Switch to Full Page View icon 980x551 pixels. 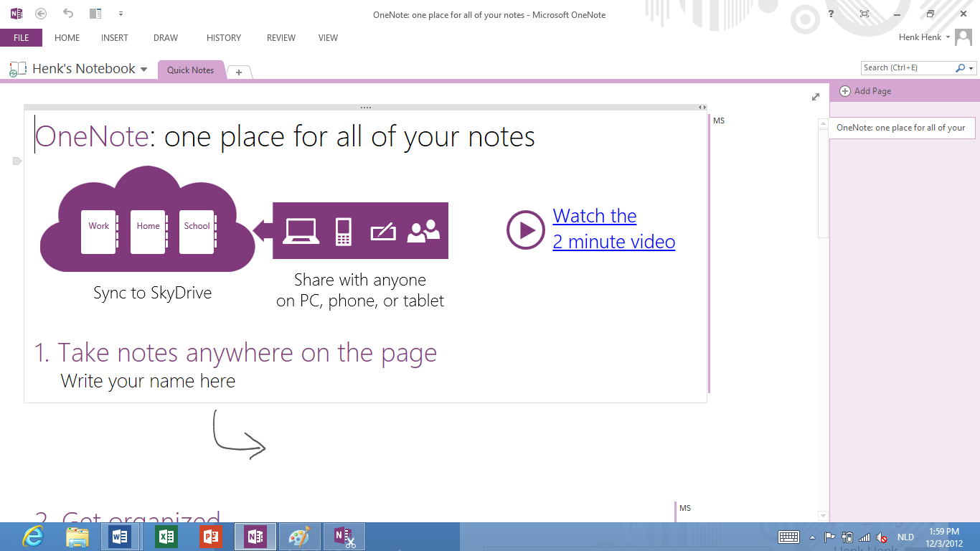click(864, 14)
